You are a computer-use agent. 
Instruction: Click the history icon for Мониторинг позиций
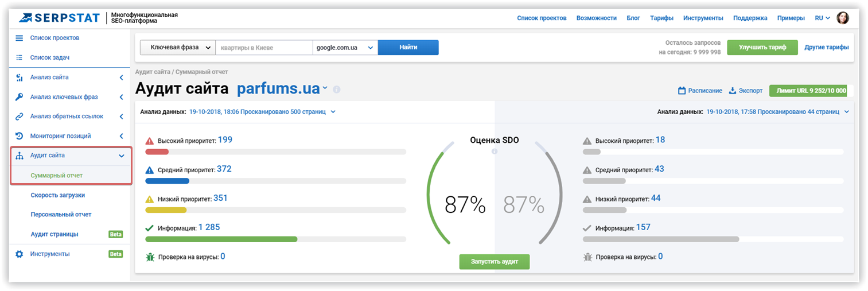point(19,136)
